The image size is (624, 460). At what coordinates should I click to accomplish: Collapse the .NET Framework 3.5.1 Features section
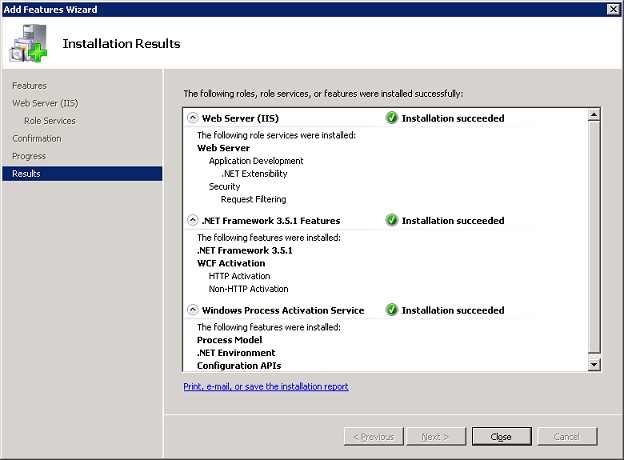[193, 220]
